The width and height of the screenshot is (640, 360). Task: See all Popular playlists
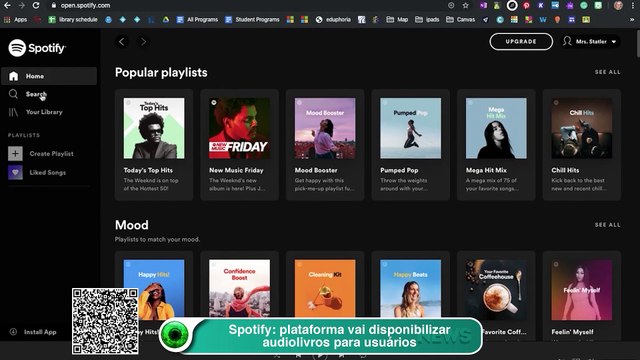pyautogui.click(x=607, y=72)
